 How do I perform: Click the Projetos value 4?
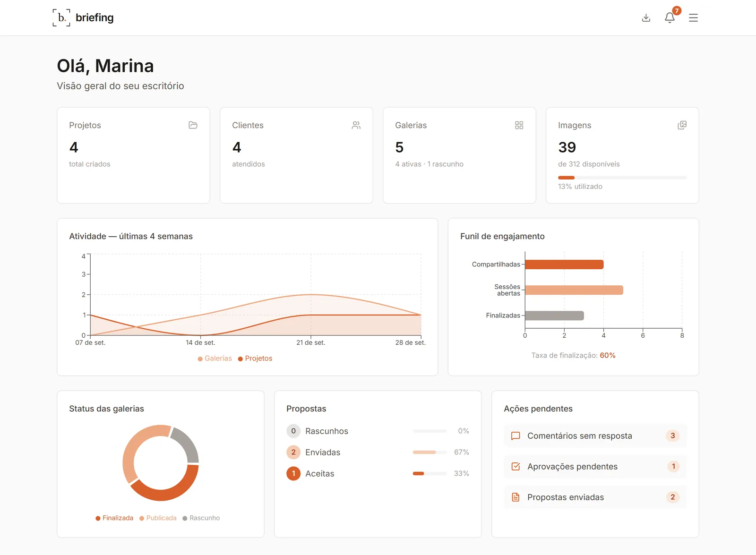[x=74, y=147]
